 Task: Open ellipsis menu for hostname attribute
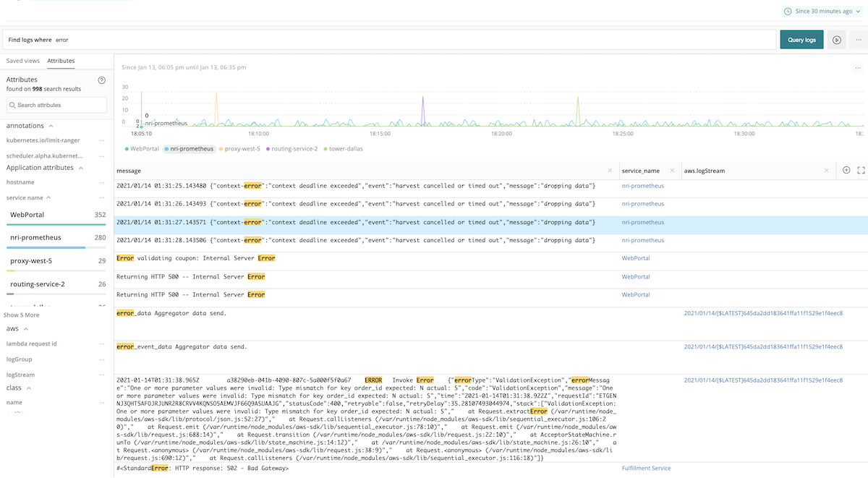pyautogui.click(x=102, y=182)
